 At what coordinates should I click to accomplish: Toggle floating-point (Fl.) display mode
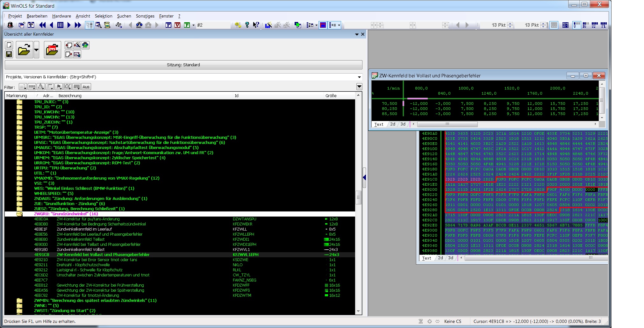tap(603, 25)
